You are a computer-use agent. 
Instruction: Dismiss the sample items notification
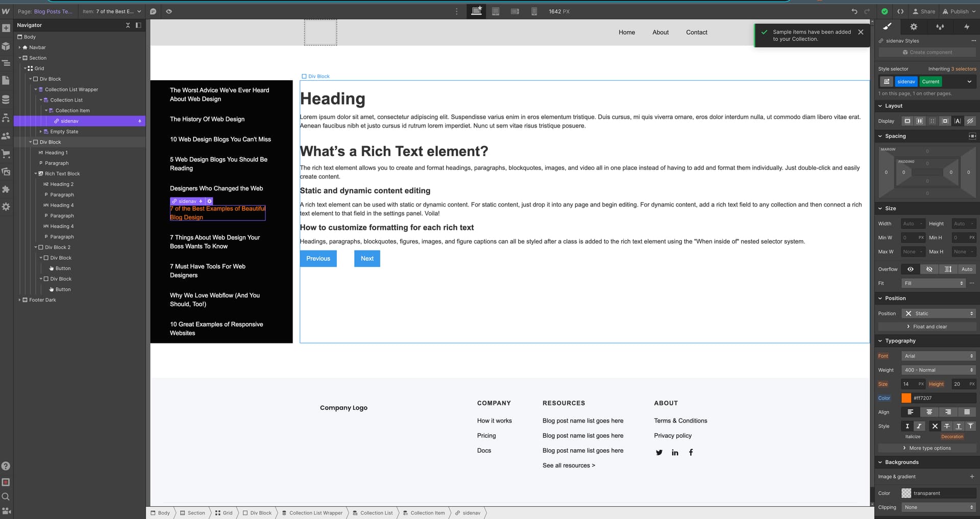[x=861, y=32]
